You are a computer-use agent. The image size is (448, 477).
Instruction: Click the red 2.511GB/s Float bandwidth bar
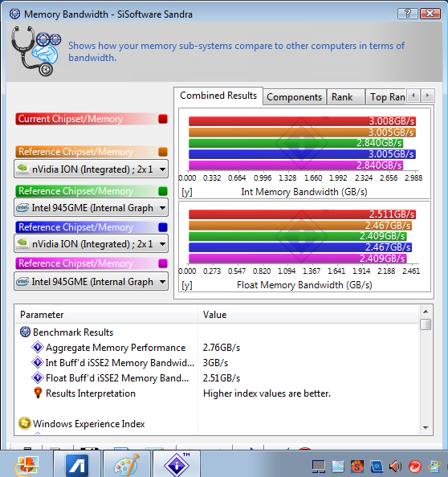click(x=302, y=214)
